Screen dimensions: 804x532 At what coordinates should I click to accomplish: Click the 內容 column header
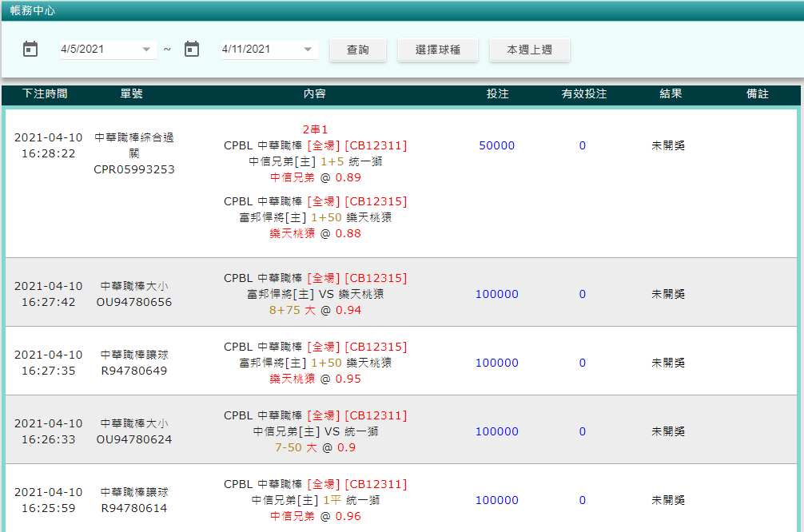[x=315, y=93]
